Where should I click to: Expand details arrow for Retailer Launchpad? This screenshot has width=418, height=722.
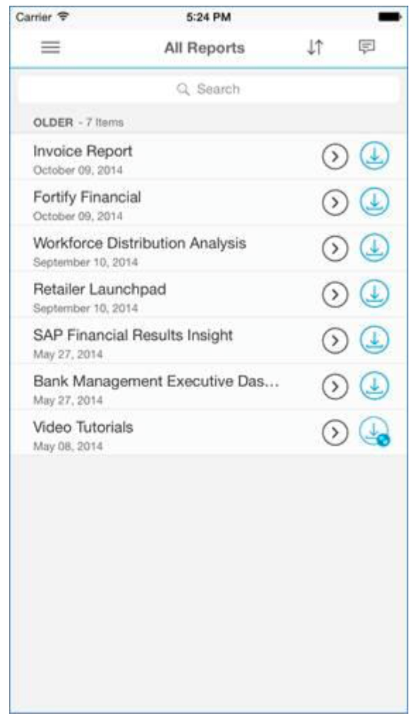pyautogui.click(x=335, y=295)
